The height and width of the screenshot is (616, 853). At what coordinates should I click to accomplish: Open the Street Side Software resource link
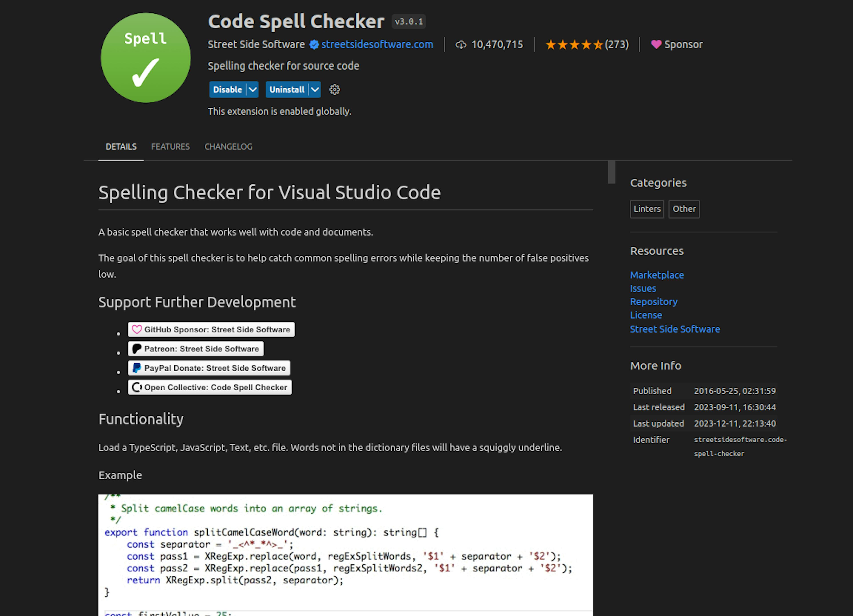(x=675, y=329)
